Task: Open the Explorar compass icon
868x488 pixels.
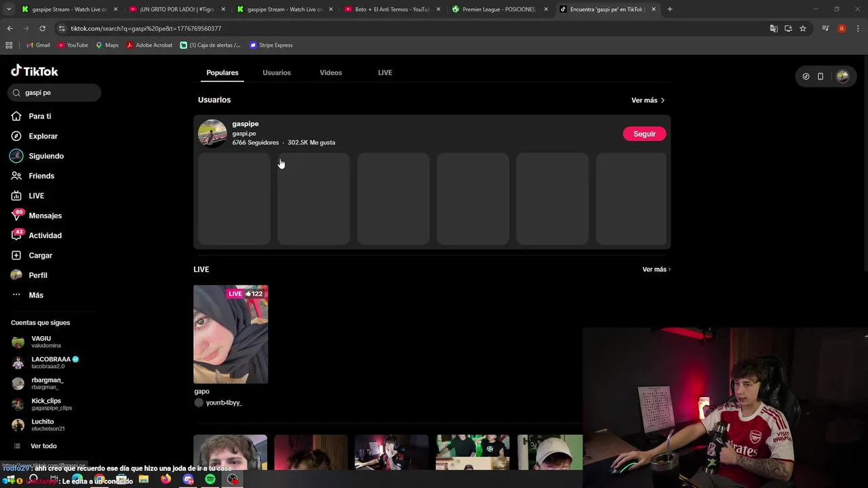Action: 16,136
